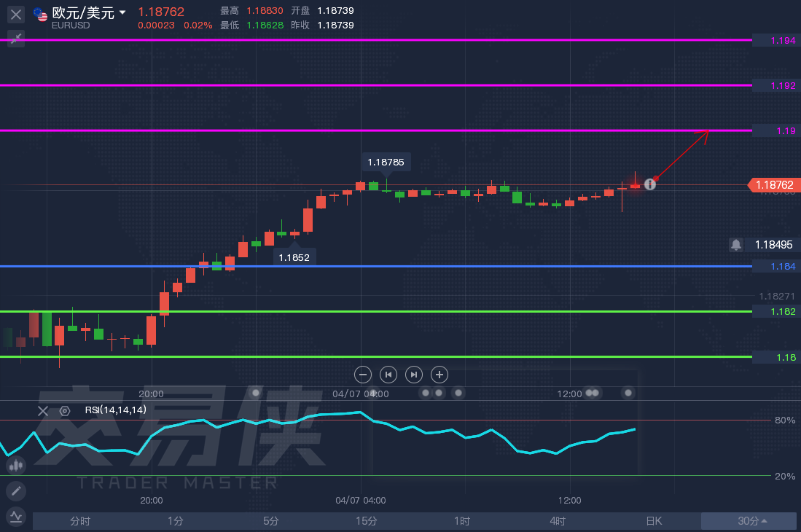The image size is (801, 532).
Task: Select the 1.19 magenta line label
Action: coord(776,130)
